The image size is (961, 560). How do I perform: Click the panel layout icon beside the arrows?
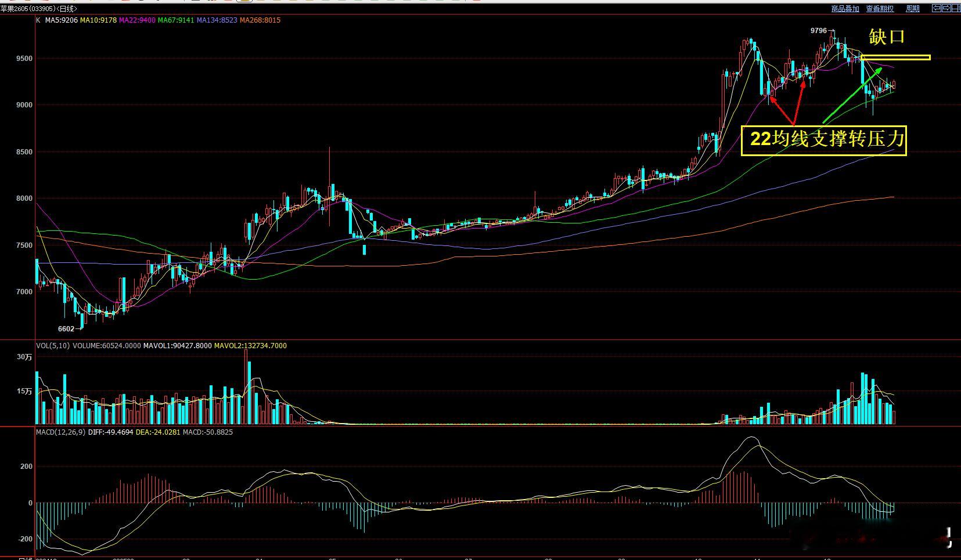(955, 8)
